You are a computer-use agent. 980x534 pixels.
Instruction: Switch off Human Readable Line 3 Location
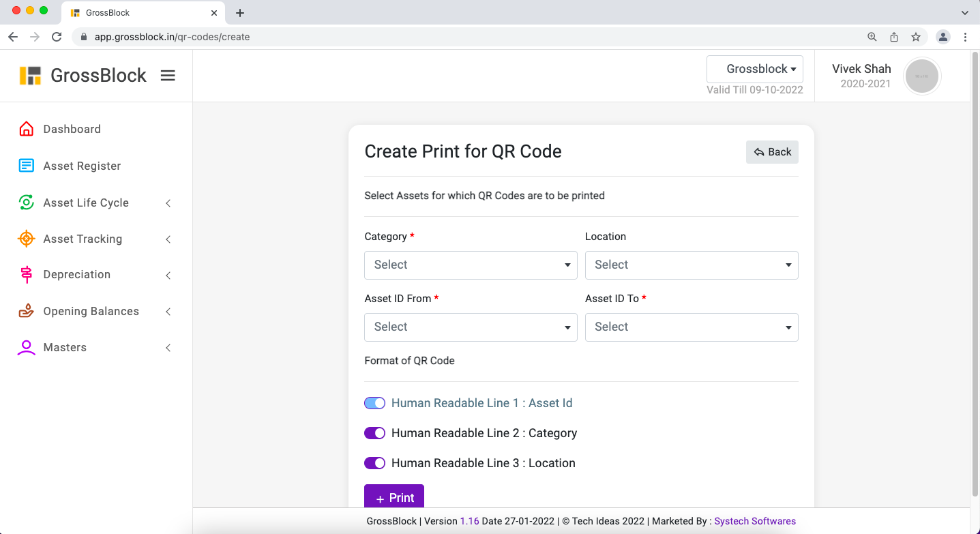point(374,463)
